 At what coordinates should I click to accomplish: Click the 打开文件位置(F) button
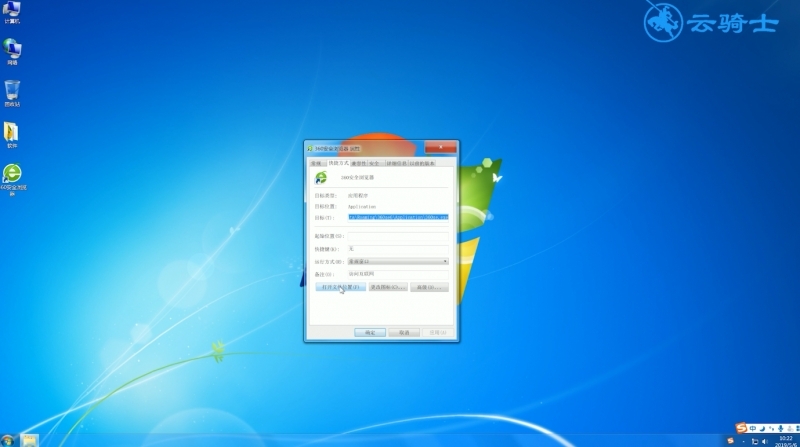tap(340, 287)
